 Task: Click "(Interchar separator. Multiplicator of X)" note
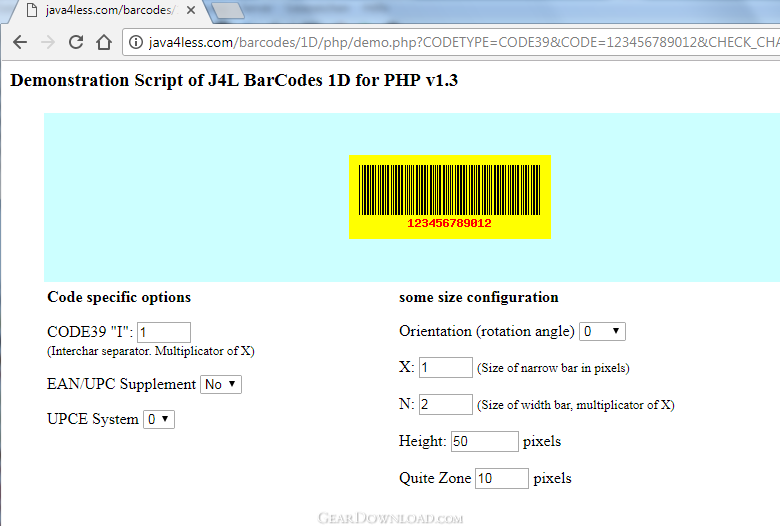[x=151, y=351]
